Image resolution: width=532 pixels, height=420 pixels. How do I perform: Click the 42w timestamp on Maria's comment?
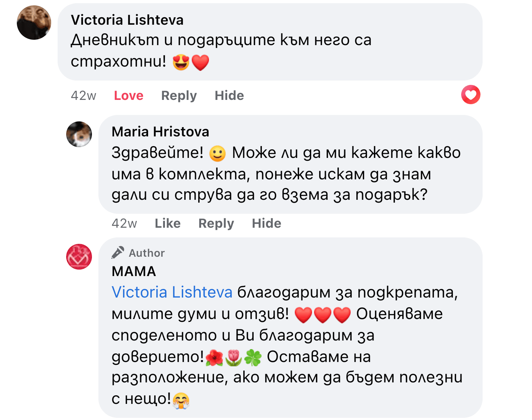(x=124, y=223)
